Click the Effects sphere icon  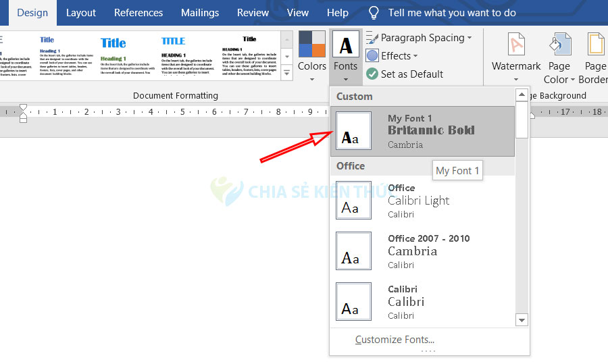coord(372,56)
